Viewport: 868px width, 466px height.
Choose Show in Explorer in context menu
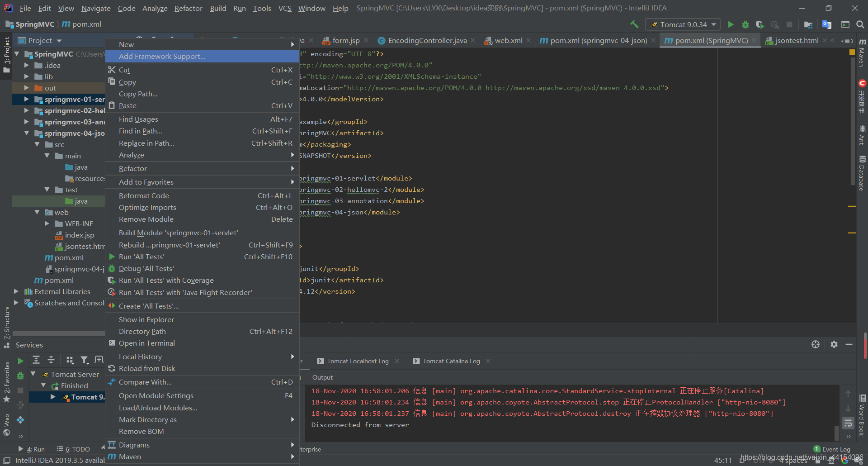tap(202, 319)
